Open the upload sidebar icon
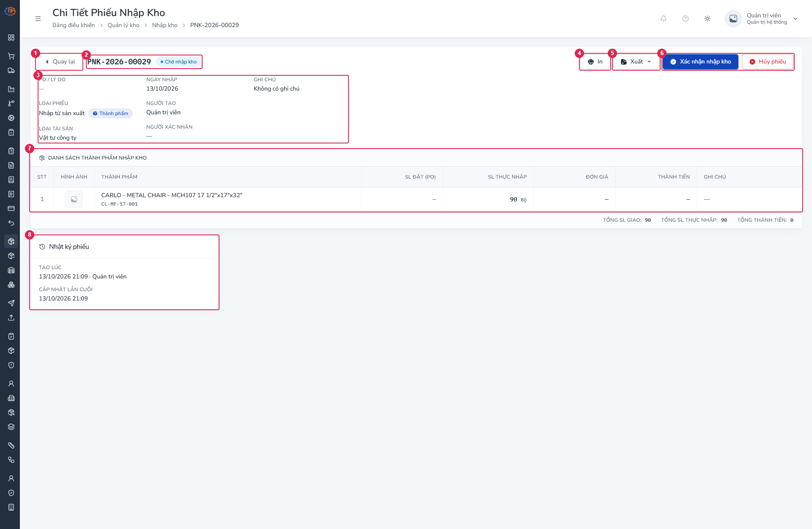 point(11,318)
